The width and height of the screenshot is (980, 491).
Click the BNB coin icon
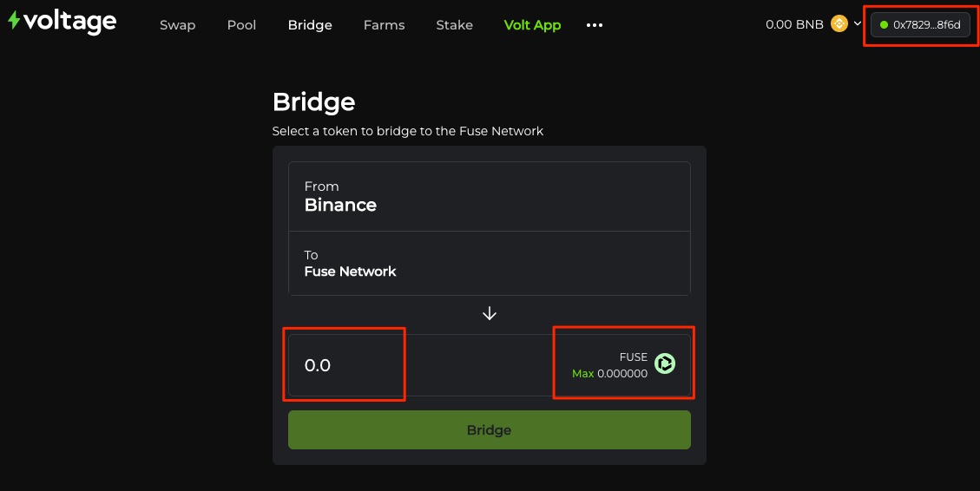[839, 24]
